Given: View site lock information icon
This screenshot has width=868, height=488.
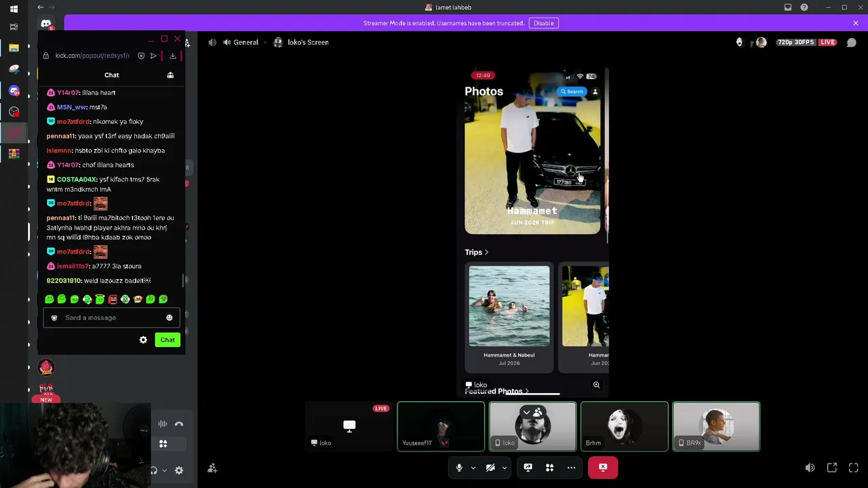Looking at the screenshot, I should [46, 56].
